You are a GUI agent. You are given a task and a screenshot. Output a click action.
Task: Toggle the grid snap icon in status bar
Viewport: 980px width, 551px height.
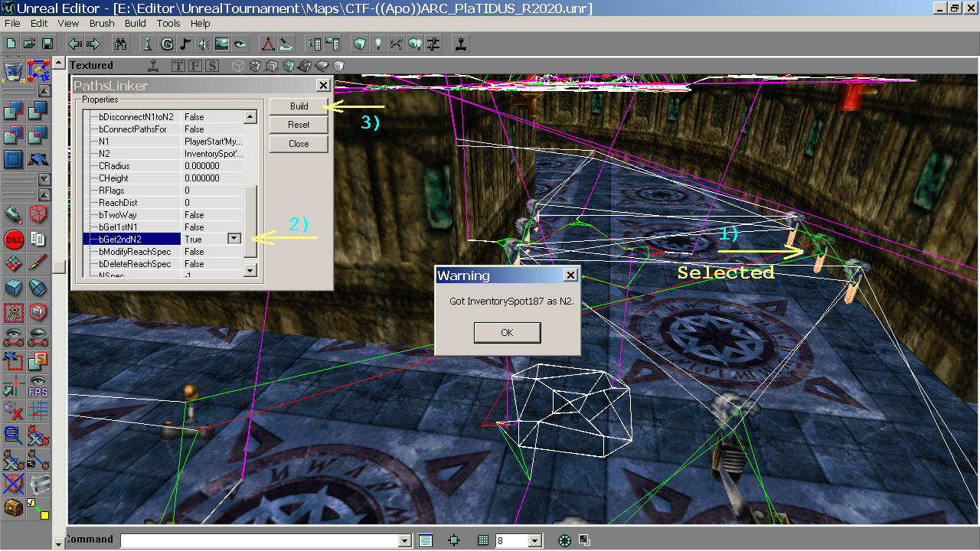pos(483,540)
